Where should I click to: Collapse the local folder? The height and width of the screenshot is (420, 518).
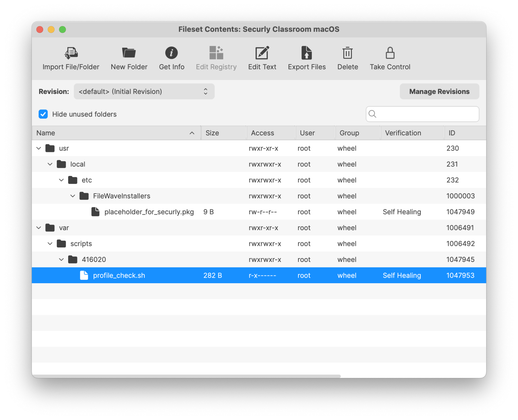(x=50, y=164)
